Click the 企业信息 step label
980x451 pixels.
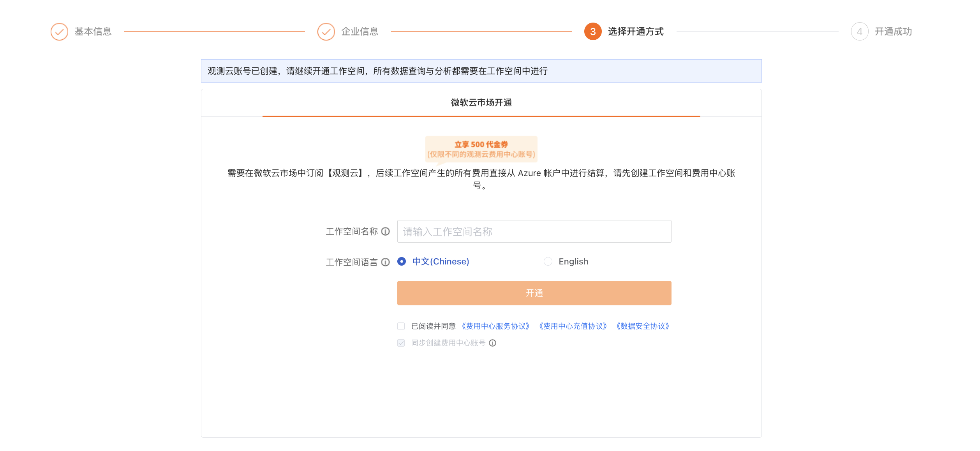tap(360, 32)
